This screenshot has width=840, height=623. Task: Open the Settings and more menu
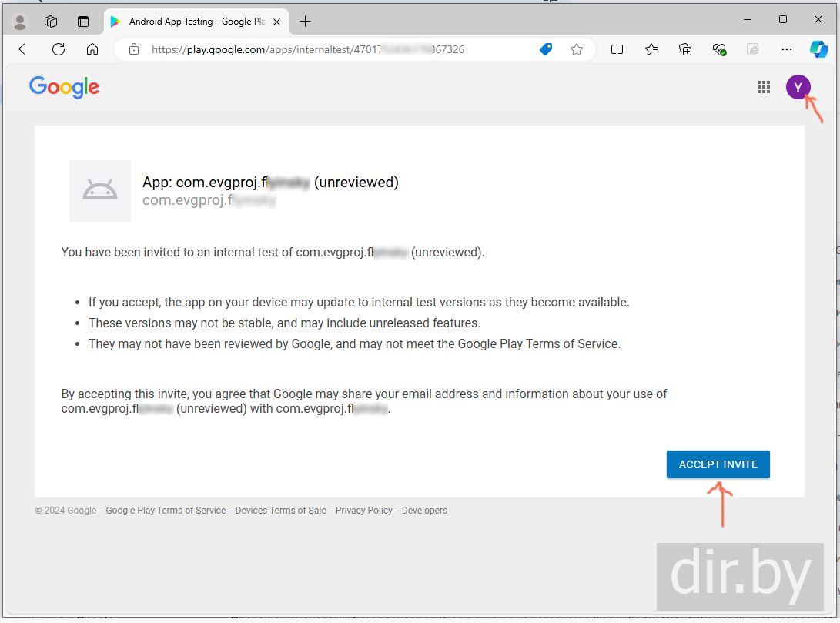click(x=786, y=50)
